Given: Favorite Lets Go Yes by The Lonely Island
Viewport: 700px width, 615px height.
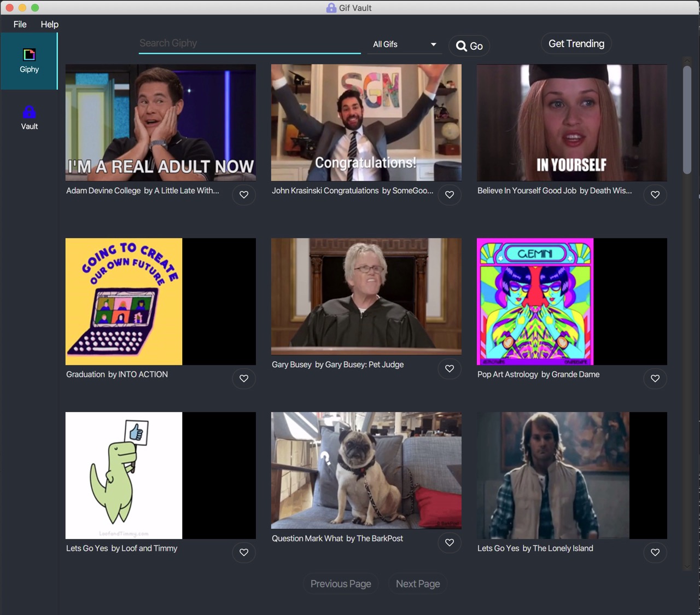Looking at the screenshot, I should pyautogui.click(x=655, y=553).
